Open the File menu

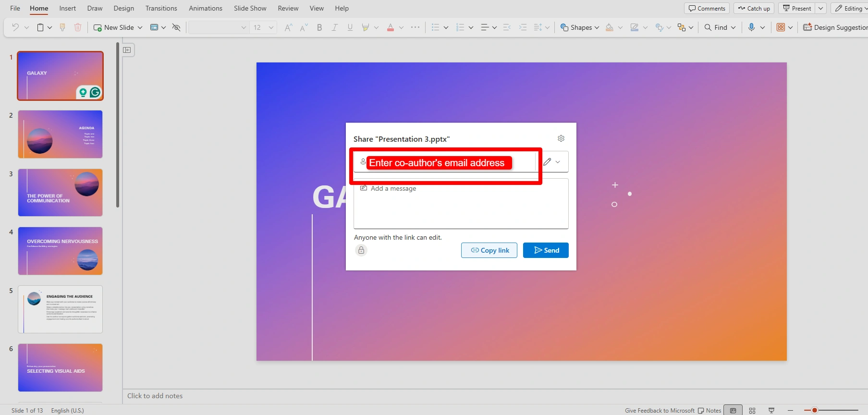point(15,8)
